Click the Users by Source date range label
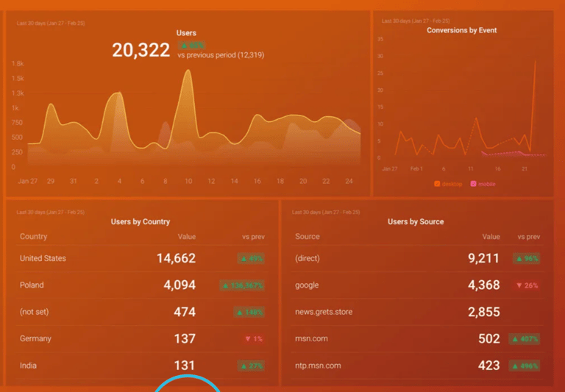The height and width of the screenshot is (392, 565). point(326,213)
